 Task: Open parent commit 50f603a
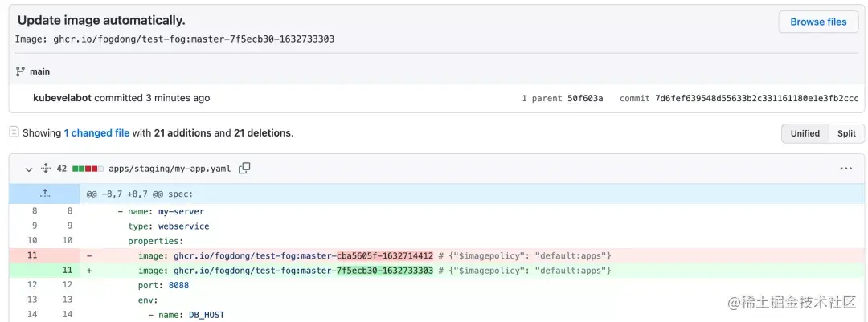[x=585, y=99]
